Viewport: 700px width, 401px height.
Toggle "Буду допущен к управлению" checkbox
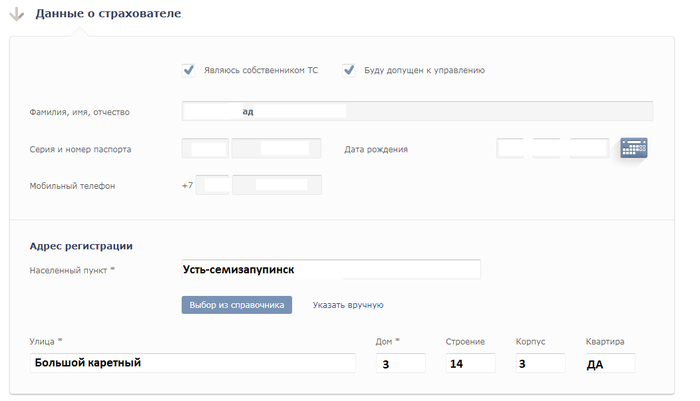349,70
